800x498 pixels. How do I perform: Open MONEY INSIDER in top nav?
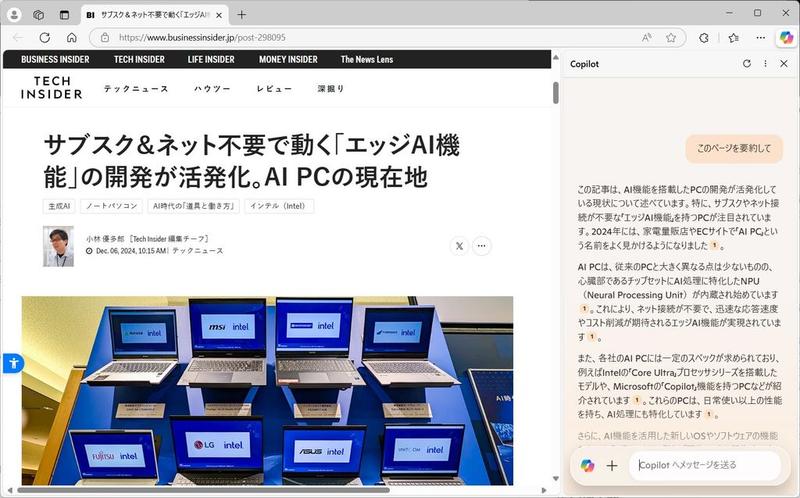tap(288, 59)
